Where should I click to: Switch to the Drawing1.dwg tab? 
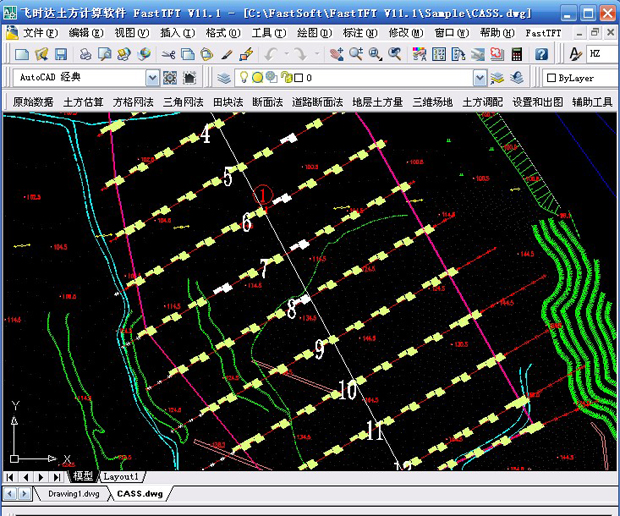71,494
